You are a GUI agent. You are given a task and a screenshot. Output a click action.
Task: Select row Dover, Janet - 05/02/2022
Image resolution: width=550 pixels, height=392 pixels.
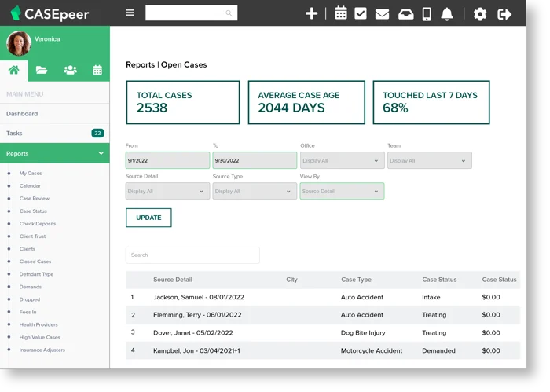323,333
